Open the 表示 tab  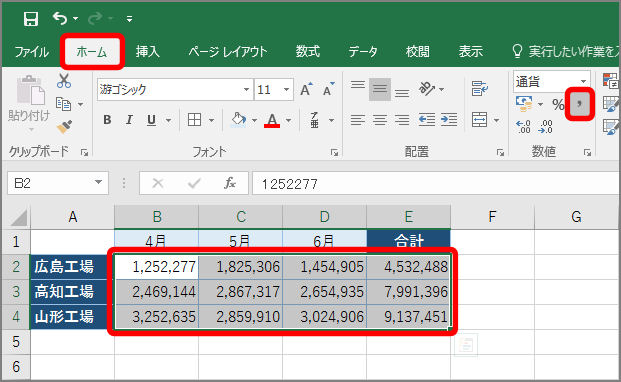coord(471,51)
